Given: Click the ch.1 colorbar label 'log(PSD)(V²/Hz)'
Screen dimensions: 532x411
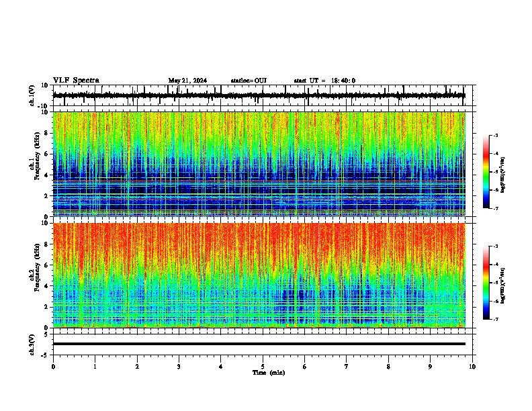Looking at the screenshot, I should coord(503,175).
